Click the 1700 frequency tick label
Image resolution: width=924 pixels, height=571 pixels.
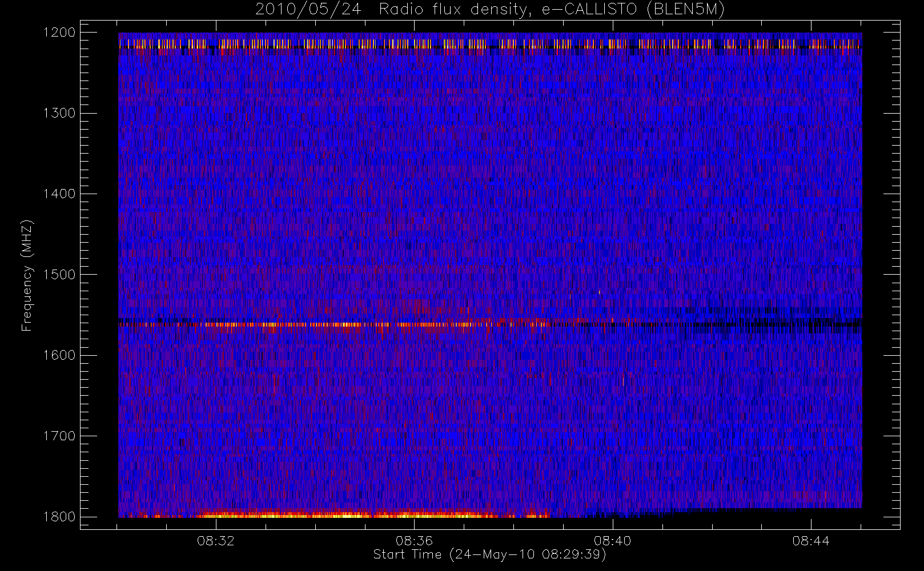60,436
